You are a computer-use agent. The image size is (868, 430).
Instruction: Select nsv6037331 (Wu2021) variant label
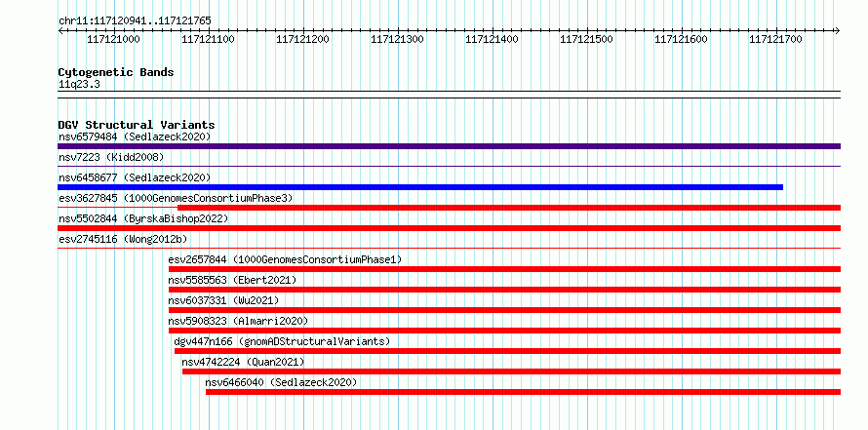[223, 300]
